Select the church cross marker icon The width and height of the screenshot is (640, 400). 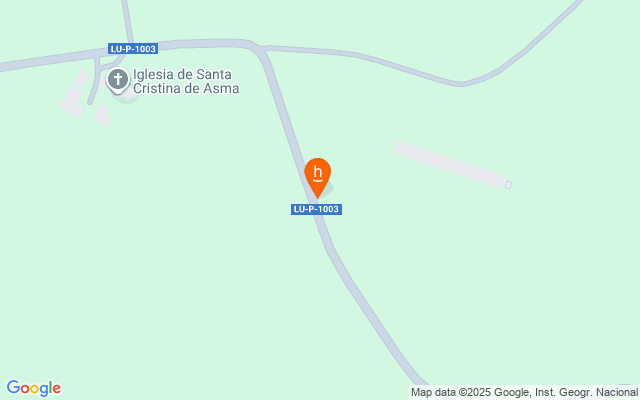click(x=118, y=80)
